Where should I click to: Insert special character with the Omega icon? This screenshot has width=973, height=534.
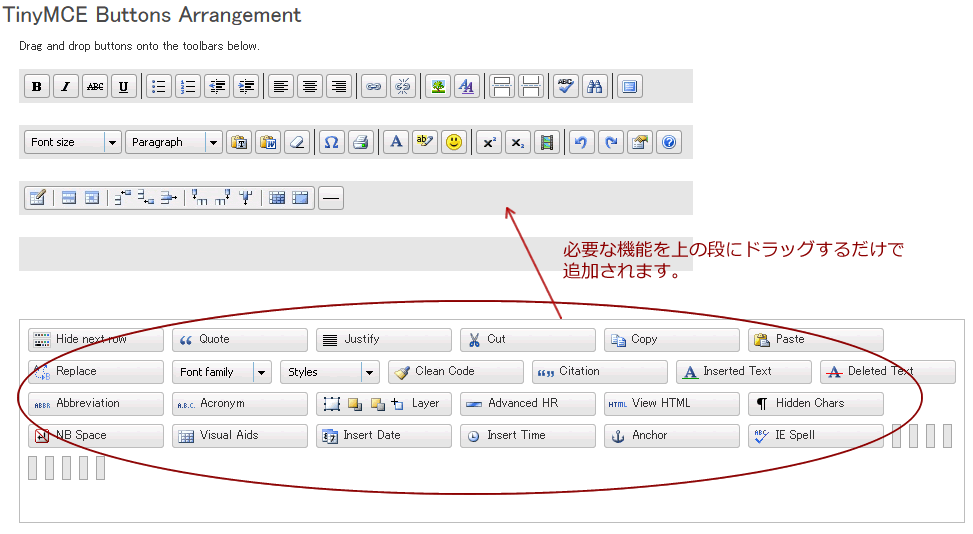[332, 142]
